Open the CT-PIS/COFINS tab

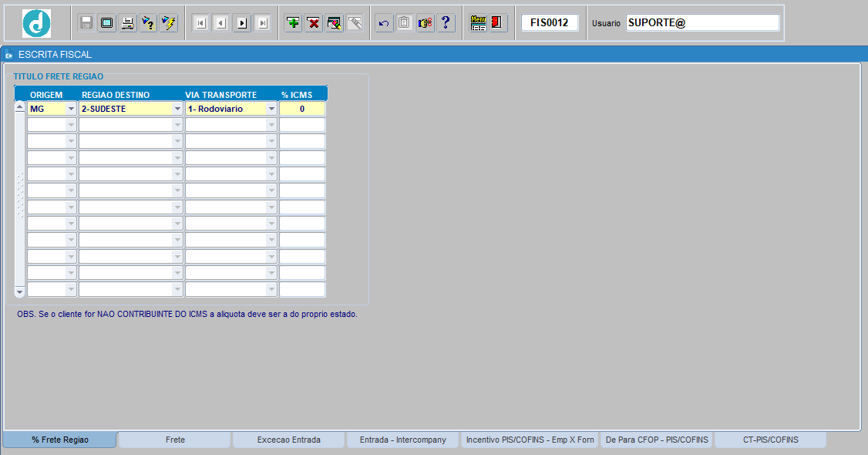coord(770,440)
